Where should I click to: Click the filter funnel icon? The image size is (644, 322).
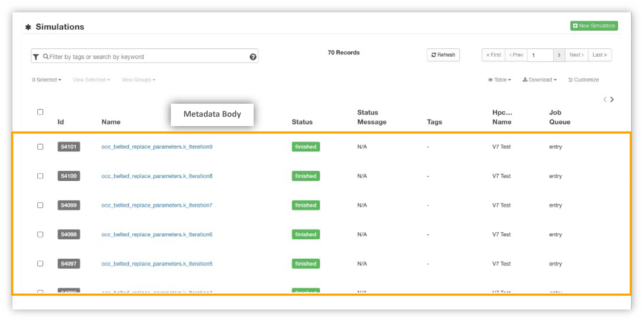coord(36,57)
